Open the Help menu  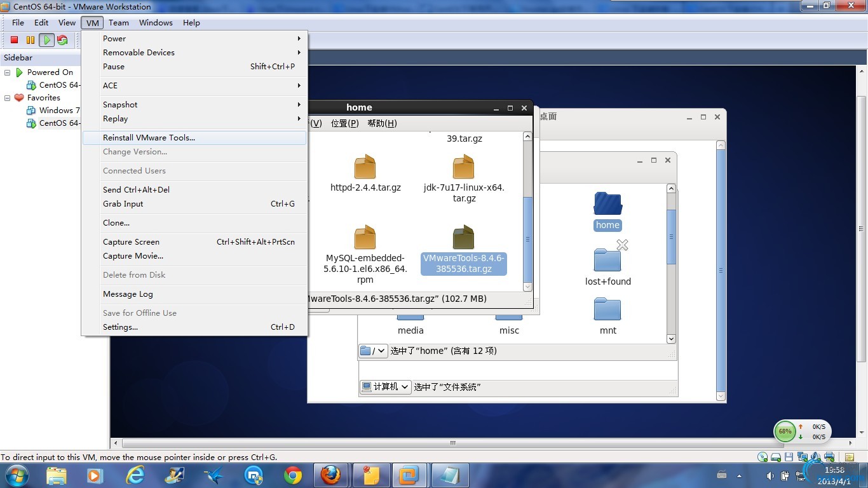coord(191,22)
